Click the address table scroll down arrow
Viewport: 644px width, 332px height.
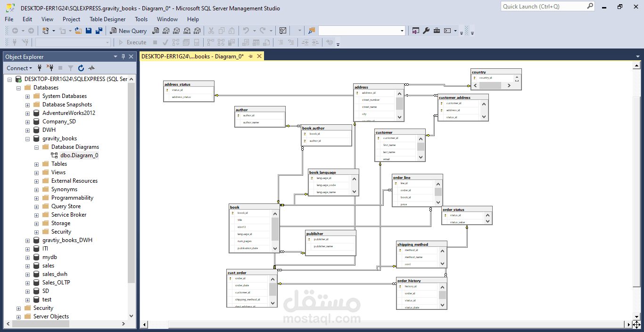[x=399, y=117]
